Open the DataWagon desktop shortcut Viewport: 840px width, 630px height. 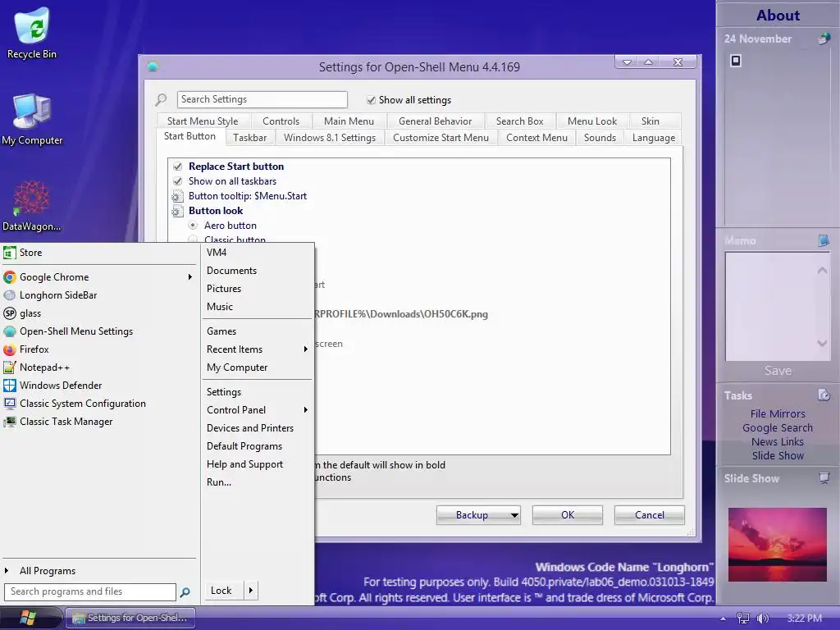pos(32,206)
